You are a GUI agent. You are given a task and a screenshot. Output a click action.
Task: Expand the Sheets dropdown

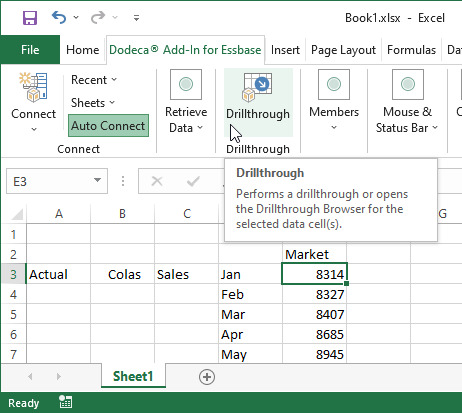tap(93, 103)
